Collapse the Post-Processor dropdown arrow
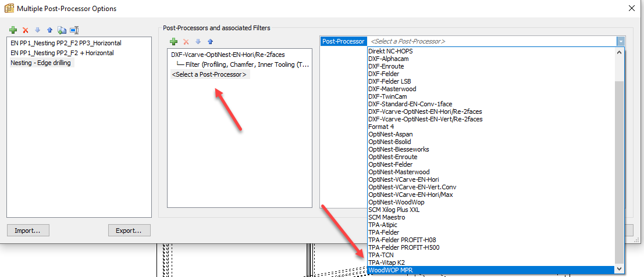 620,41
